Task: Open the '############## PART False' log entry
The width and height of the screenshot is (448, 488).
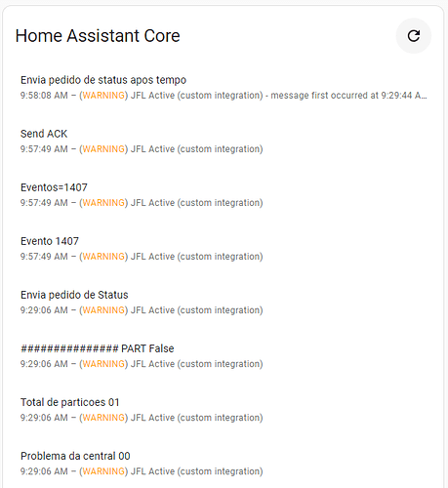Action: tap(224, 356)
